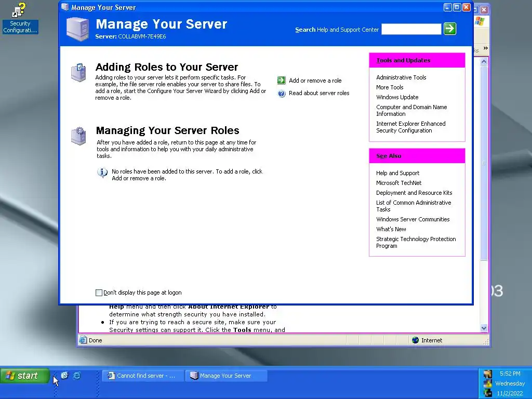Click the taskbar clock showing 5:52 PM

[x=510, y=374]
